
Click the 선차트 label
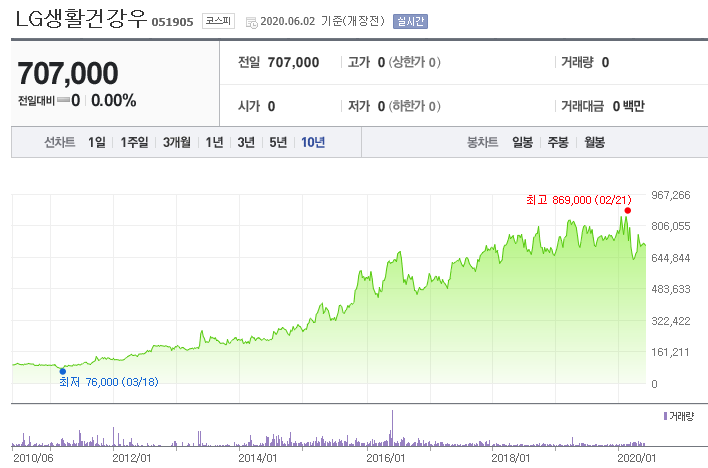tap(60, 142)
